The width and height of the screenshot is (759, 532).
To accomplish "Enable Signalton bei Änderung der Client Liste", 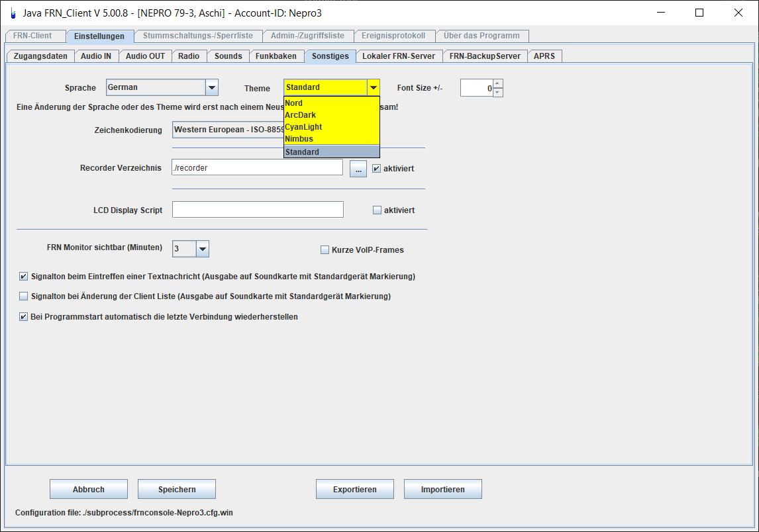I will pos(23,296).
